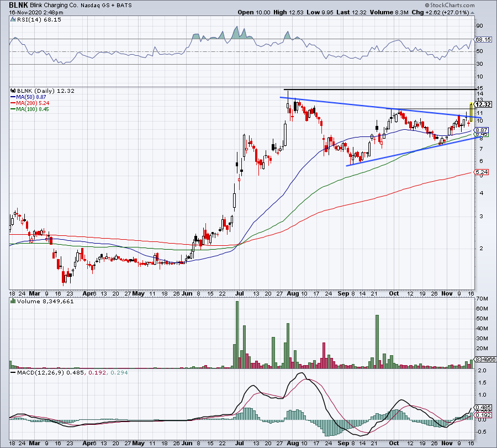
Task: Click the 'Nov' label on bottom MACD date axis
Action: pyautogui.click(x=447, y=443)
